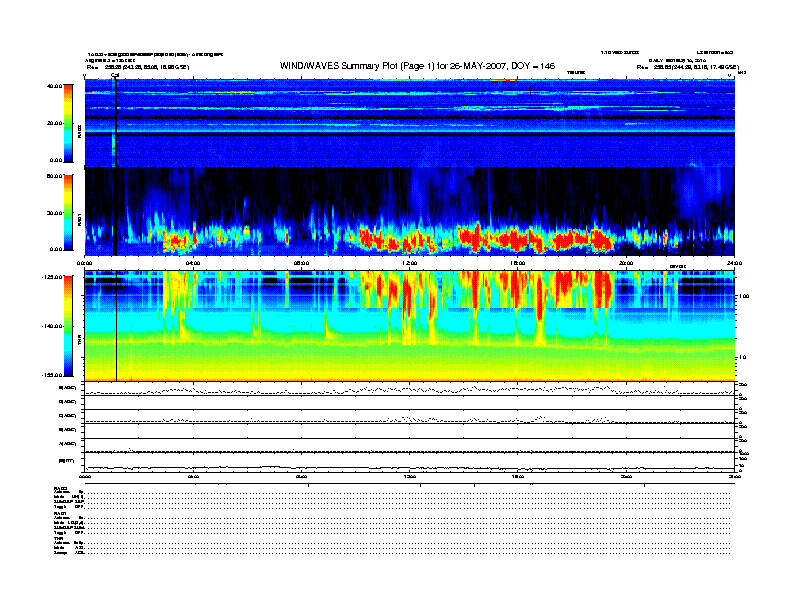Click the 10 label on TNR right axis
This screenshot has width=792, height=612.
pyautogui.click(x=742, y=357)
